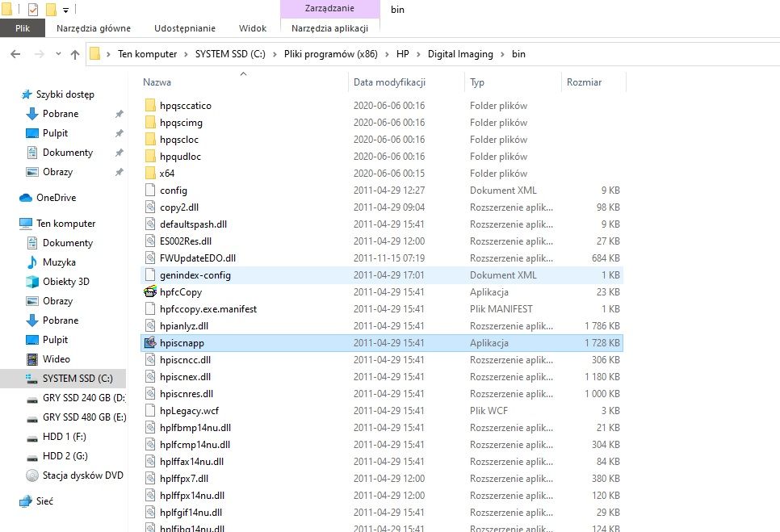Select Ten komputer in navigation pane
Screen dimensions: 780x532
pyautogui.click(x=65, y=224)
